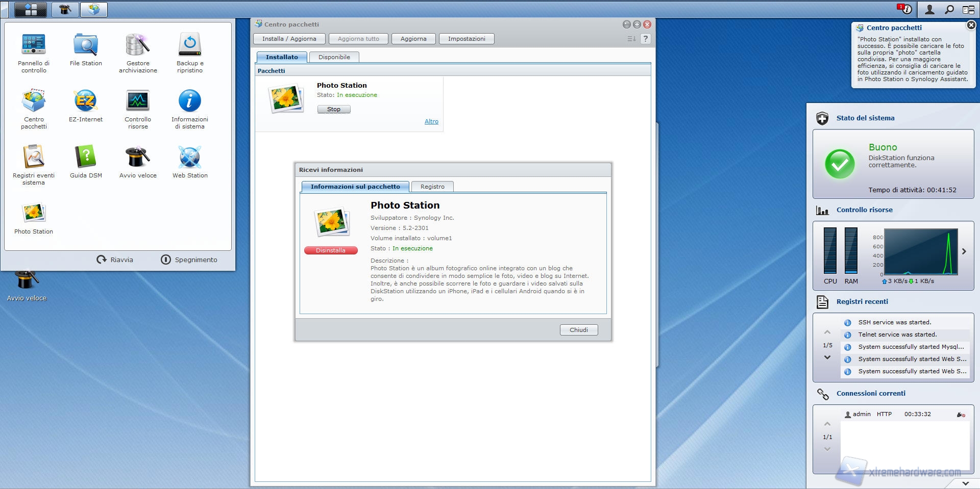Open Gestore archiviazione
The image size is (980, 489).
[x=138, y=45]
